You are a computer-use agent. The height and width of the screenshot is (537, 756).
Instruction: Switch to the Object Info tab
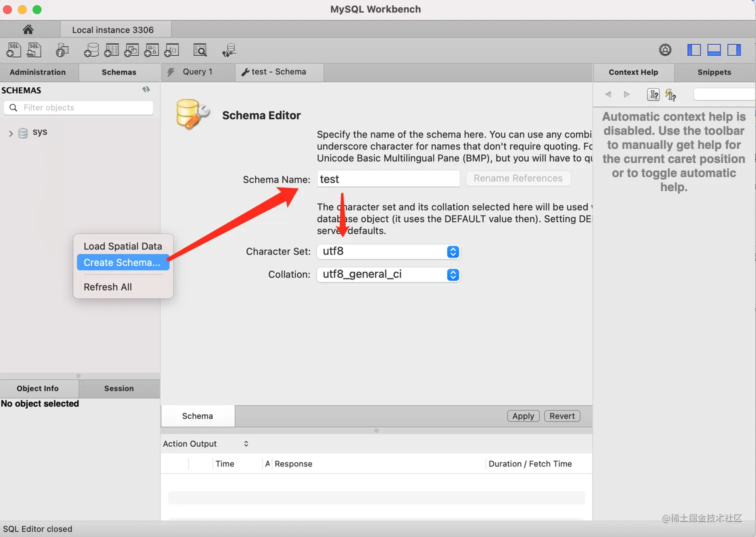pyautogui.click(x=38, y=388)
